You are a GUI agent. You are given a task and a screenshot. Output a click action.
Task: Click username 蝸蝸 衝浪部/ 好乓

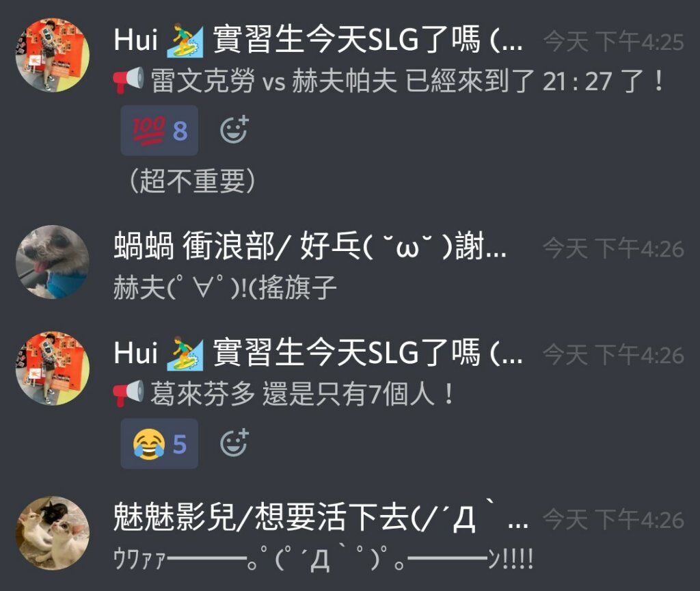point(310,246)
